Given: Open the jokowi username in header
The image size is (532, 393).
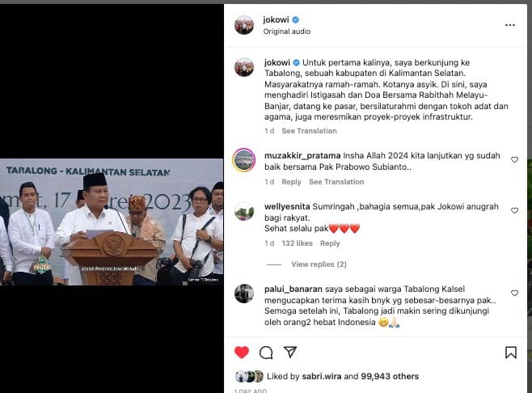Looking at the screenshot, I should pyautogui.click(x=276, y=19).
